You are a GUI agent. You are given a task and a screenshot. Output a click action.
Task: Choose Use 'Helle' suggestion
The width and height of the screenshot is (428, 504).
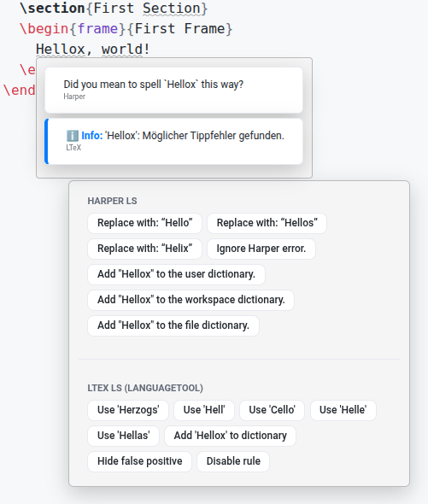[343, 410]
